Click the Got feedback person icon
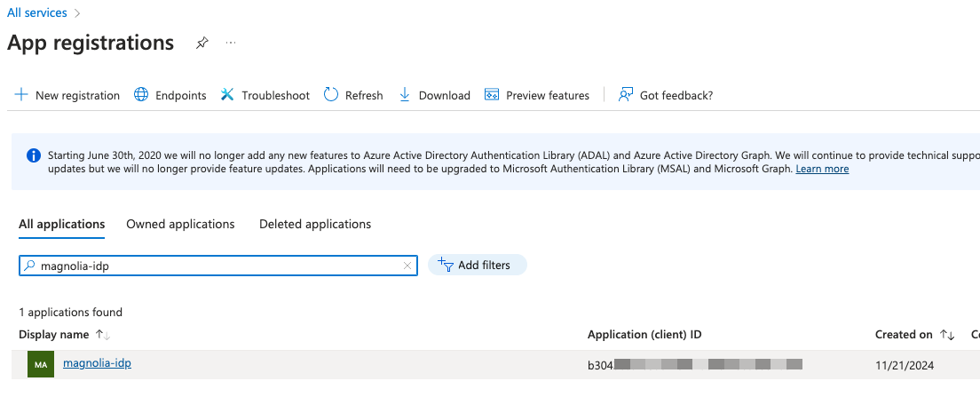Image resolution: width=980 pixels, height=397 pixels. 626,95
